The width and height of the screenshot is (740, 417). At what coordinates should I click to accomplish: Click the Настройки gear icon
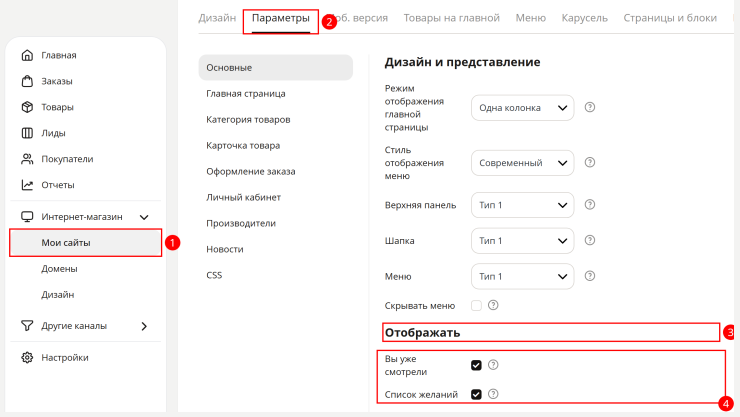(x=27, y=358)
